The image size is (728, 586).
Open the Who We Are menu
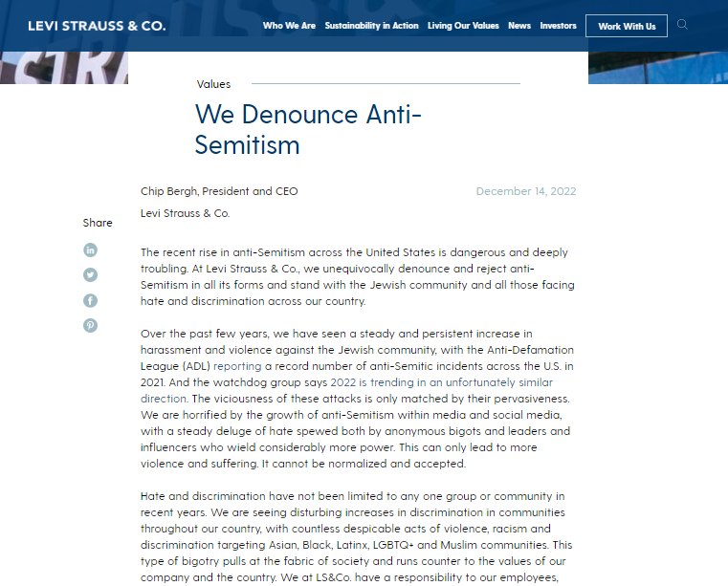click(289, 26)
